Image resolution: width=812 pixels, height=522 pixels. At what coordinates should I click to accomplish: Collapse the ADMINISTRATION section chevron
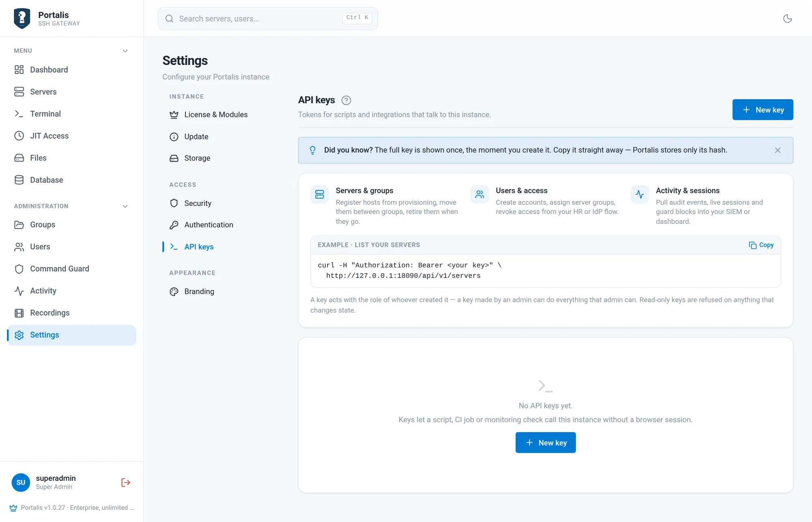125,206
